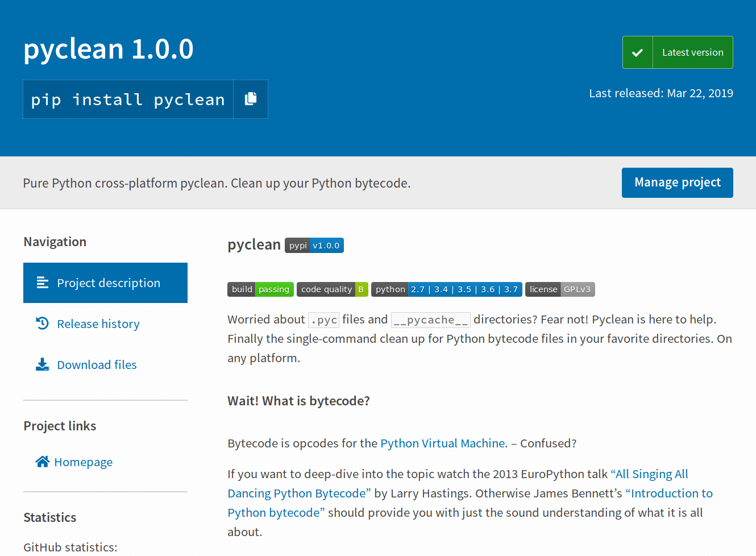
Task: Open the python versions badge
Action: [447, 289]
